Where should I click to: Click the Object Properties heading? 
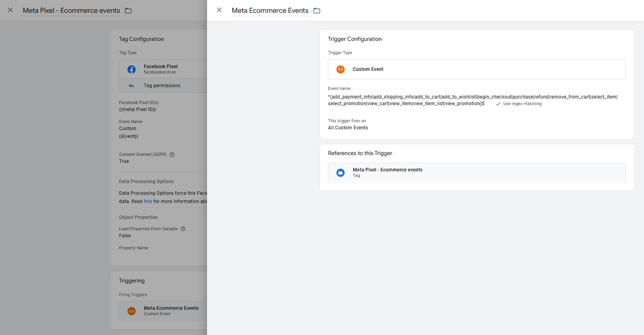[x=138, y=217]
